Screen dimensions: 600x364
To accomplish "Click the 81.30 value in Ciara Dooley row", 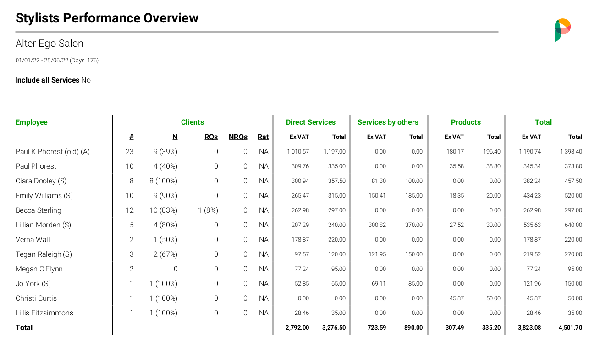I will tap(379, 181).
